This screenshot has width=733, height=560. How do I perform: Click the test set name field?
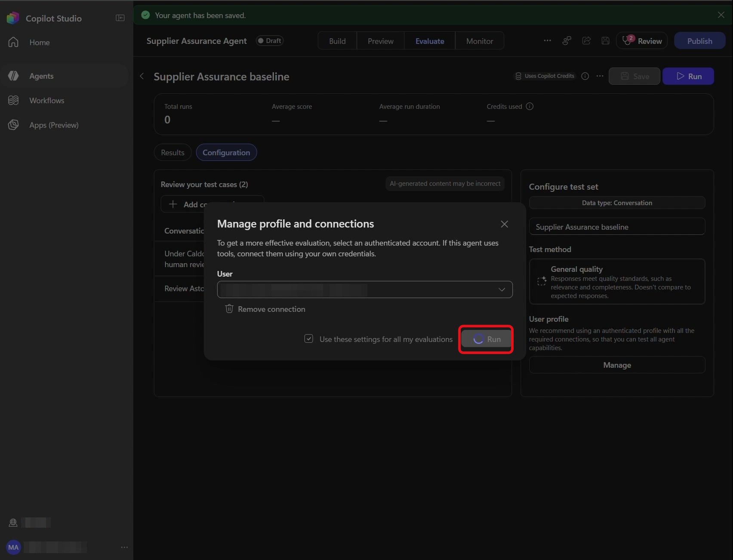617,227
